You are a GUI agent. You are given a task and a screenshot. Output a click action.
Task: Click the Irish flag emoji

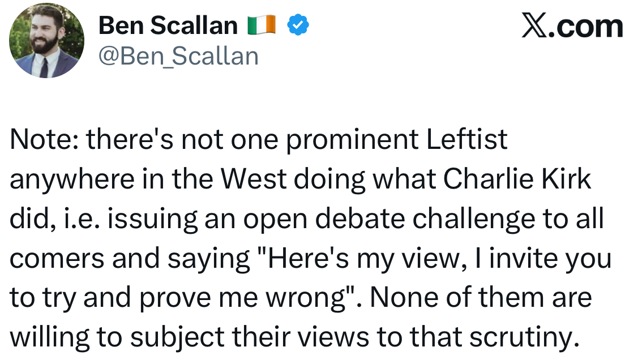tap(261, 25)
